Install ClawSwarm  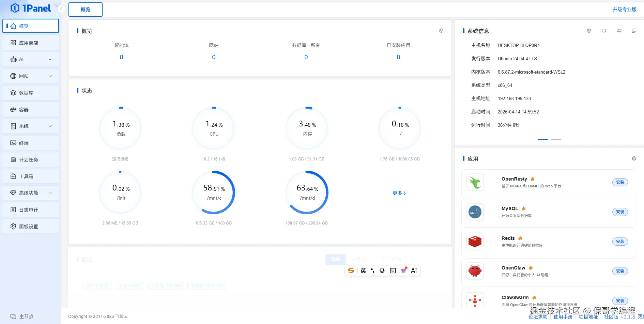click(x=620, y=301)
